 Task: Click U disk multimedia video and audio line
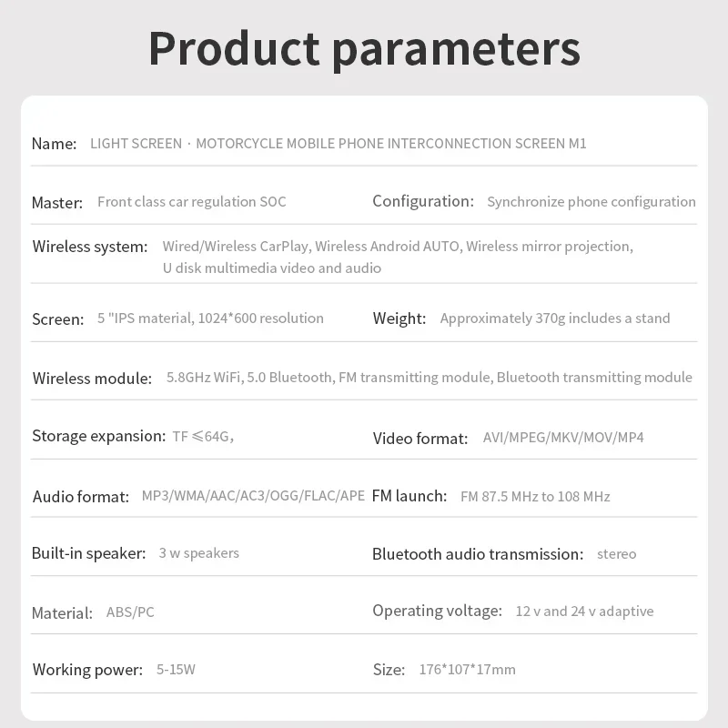tap(271, 268)
